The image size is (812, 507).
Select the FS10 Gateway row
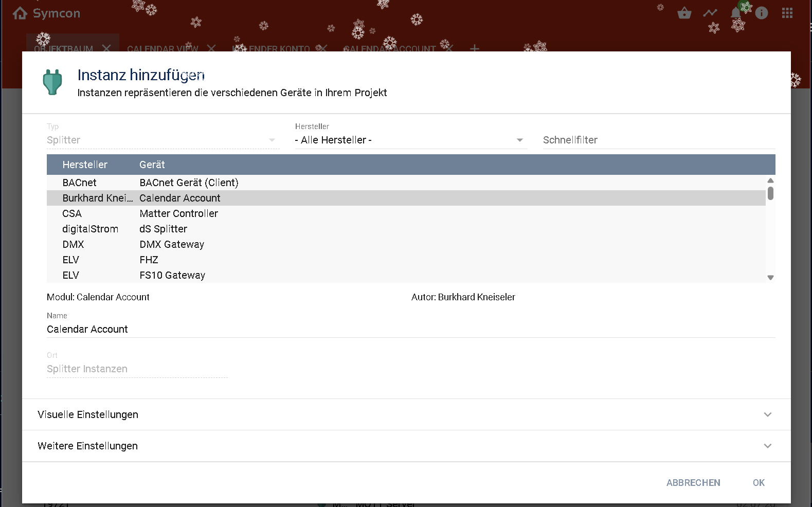click(x=406, y=275)
